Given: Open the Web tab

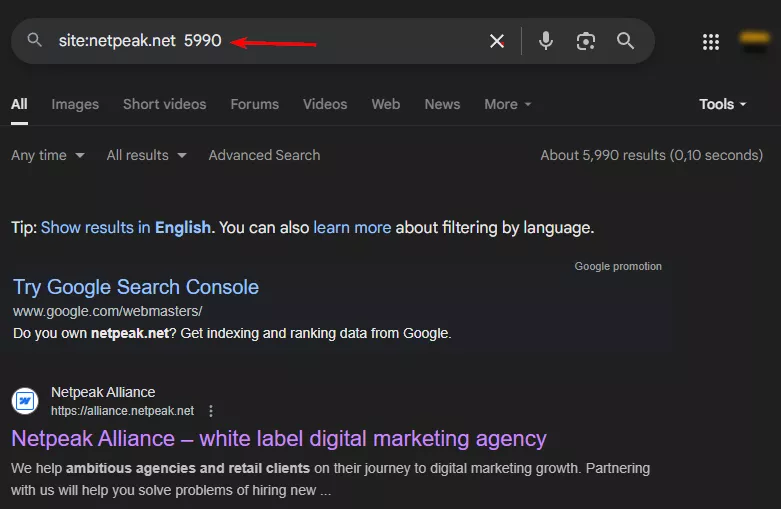Looking at the screenshot, I should (x=386, y=104).
